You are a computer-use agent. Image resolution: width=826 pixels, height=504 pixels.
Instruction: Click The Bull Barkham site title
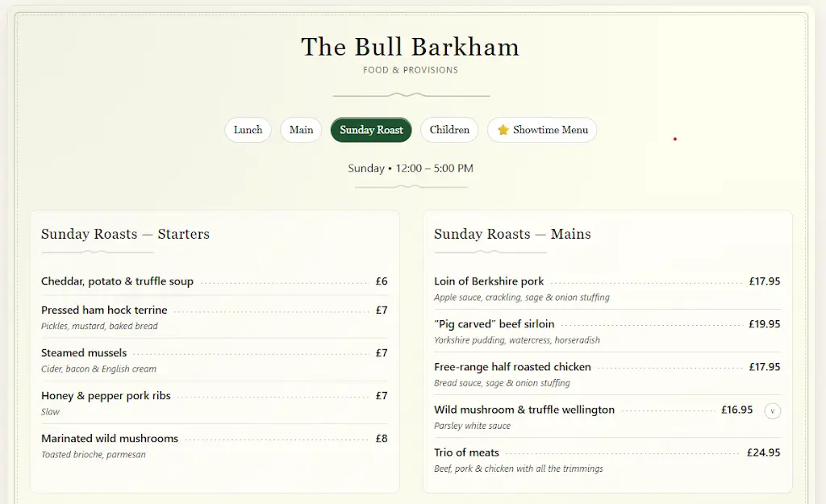pos(410,47)
